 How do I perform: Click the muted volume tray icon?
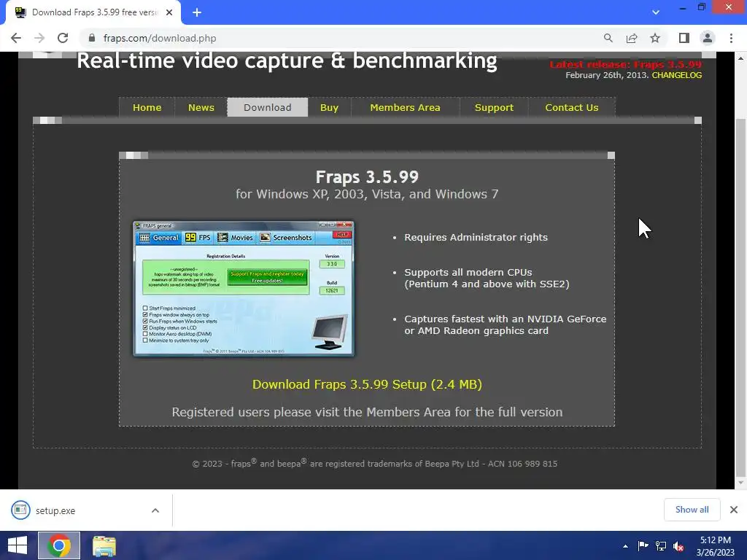pos(678,546)
